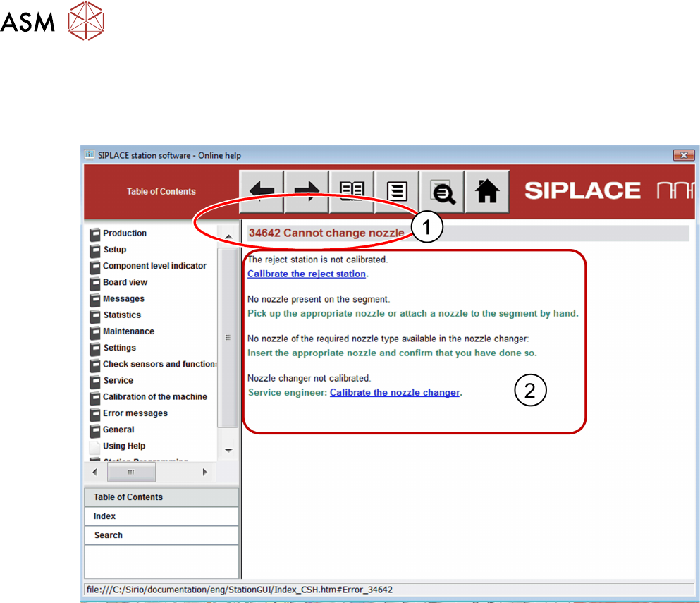The height and width of the screenshot is (603, 700).
Task: Click the book icon beside Error messages
Action: coord(94,414)
